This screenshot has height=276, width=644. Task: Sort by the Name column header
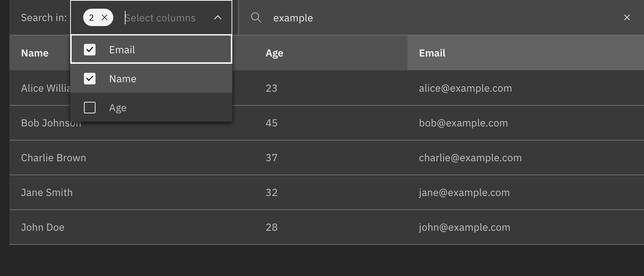pos(35,53)
